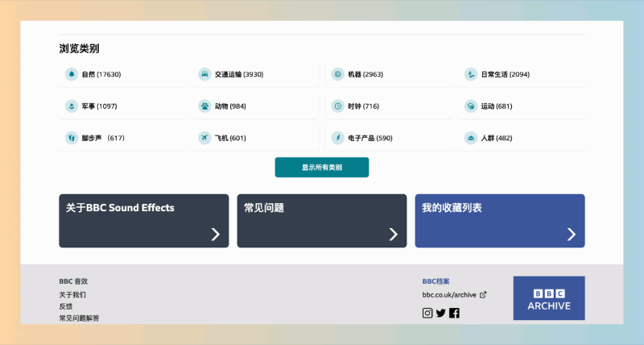644x345 pixels.
Task: Click the lightning icon for 电子产品
Action: pos(337,138)
